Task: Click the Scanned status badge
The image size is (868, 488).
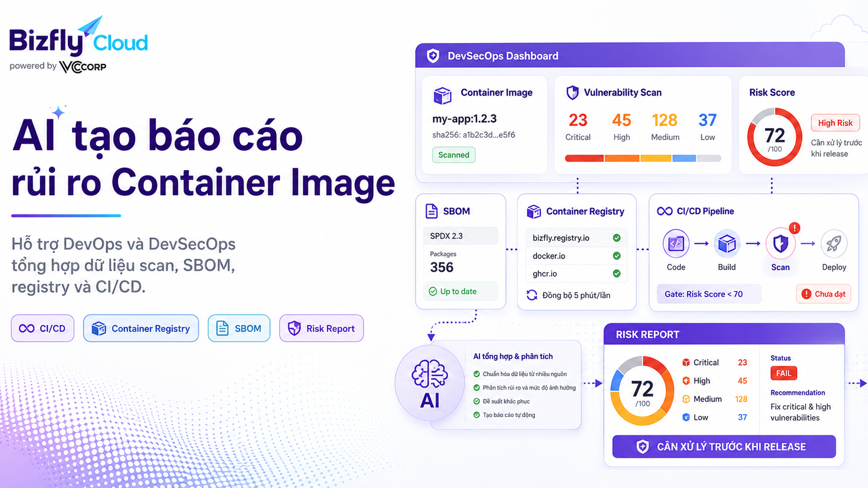Action: (x=454, y=155)
